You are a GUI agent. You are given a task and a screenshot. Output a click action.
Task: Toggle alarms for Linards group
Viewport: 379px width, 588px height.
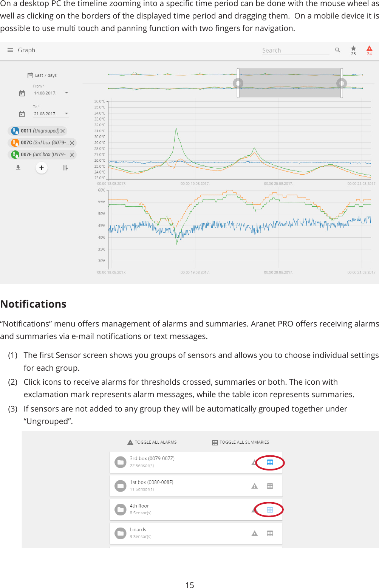pos(255,533)
